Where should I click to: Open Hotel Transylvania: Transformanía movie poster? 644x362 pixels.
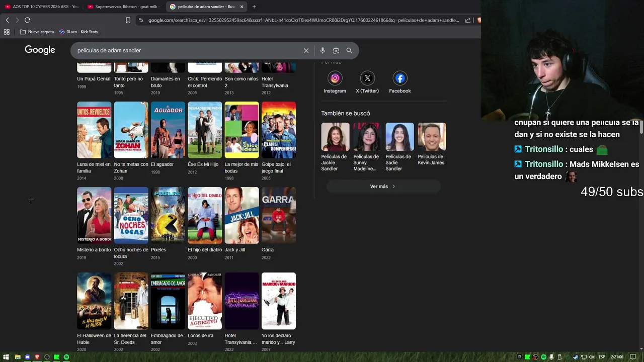point(242,301)
